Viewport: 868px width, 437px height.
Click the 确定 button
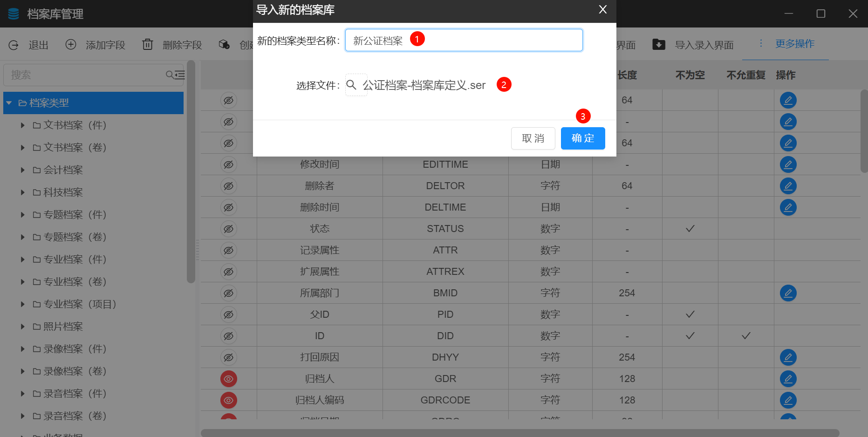[582, 138]
